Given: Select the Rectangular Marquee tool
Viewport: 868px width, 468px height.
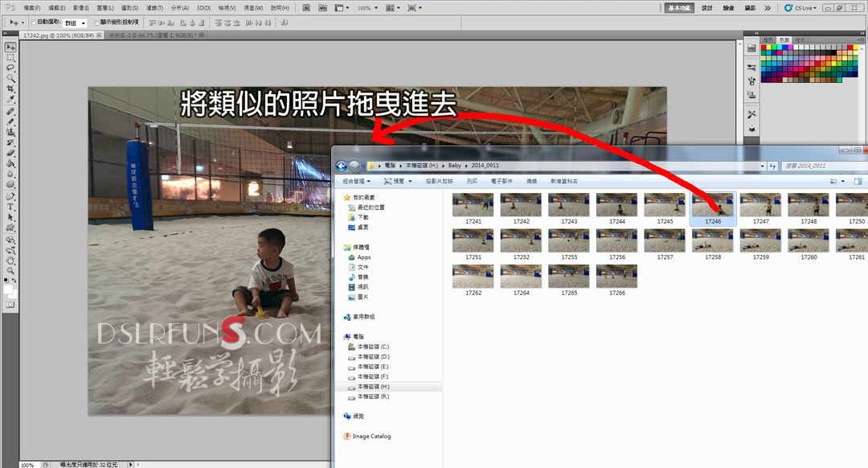Looking at the screenshot, I should coord(10,57).
